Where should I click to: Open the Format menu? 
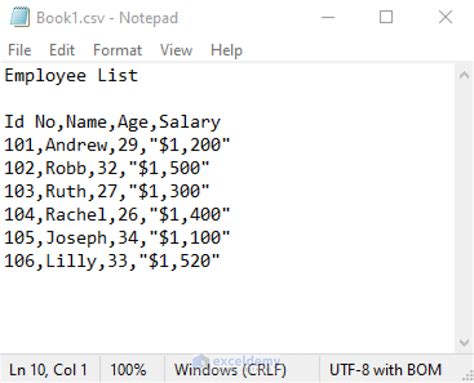(118, 50)
